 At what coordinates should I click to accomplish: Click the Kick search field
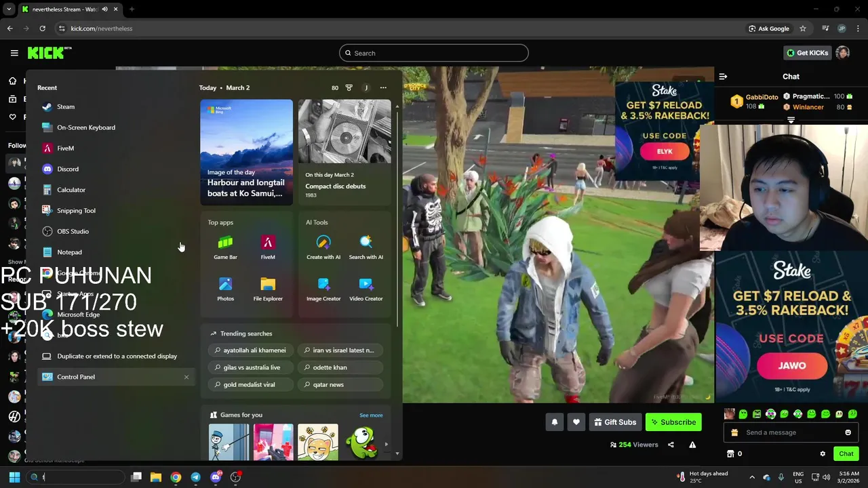tap(434, 53)
